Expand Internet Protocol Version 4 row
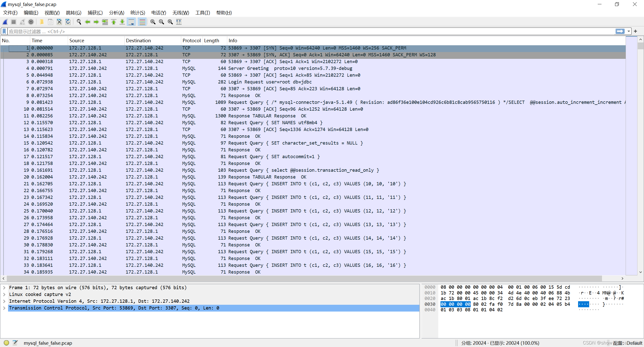Image resolution: width=644 pixels, height=347 pixels. (4, 301)
